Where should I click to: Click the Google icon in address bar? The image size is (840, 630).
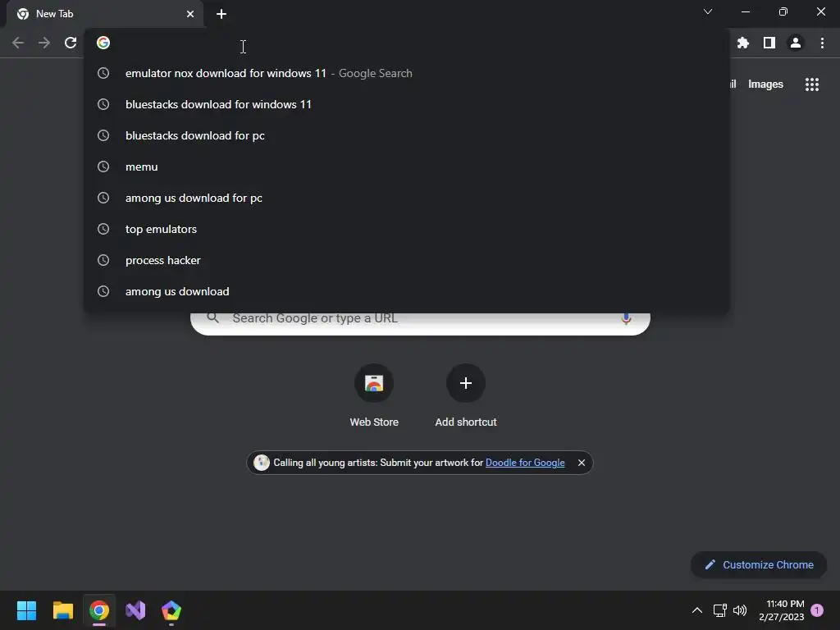pos(103,43)
